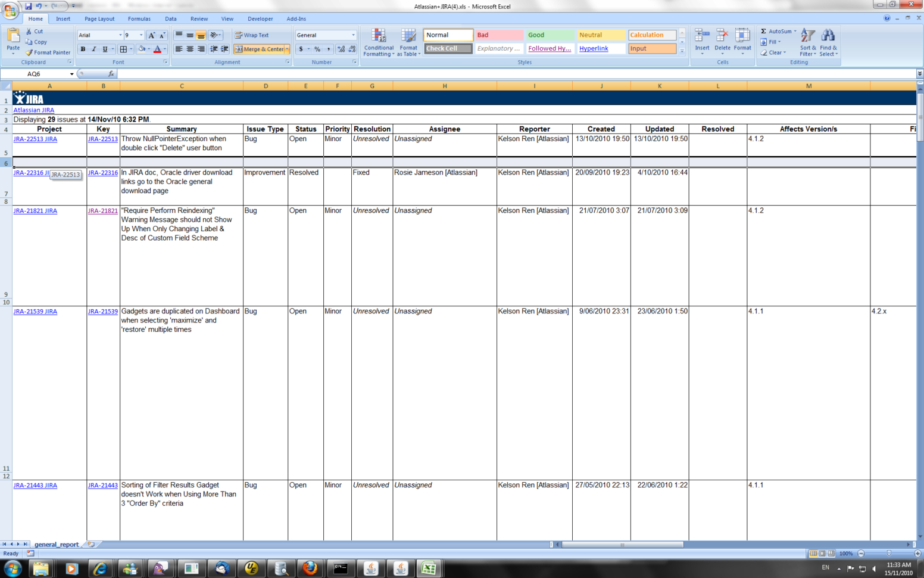Viewport: 924px width, 578px height.
Task: Select the general_report sheet tab
Action: (x=56, y=544)
